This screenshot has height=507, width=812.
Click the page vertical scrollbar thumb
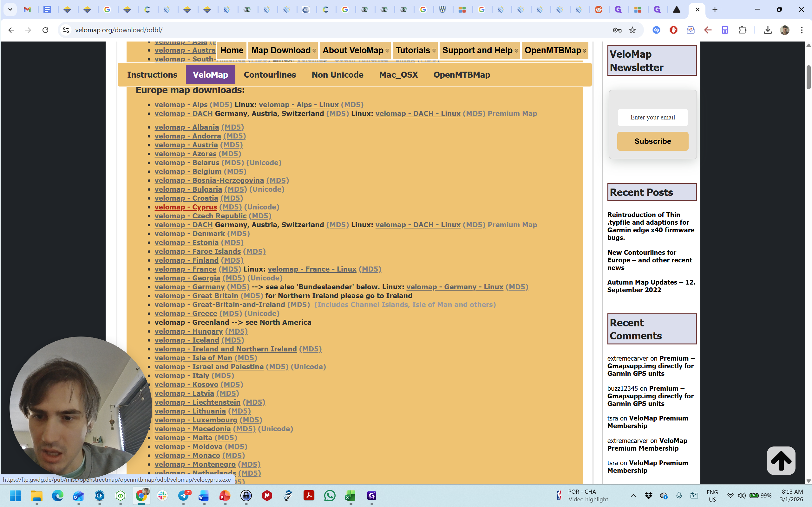click(x=808, y=78)
